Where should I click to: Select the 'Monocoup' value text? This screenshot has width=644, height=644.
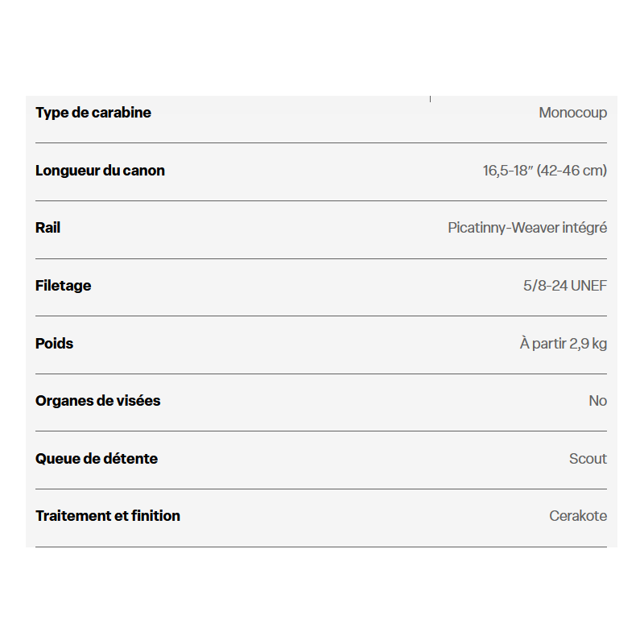[x=573, y=113]
